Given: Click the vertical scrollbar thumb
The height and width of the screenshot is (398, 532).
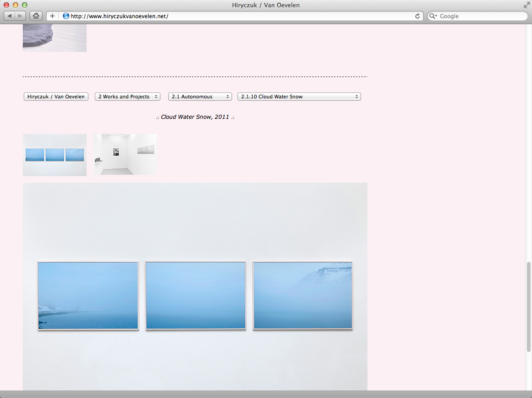Looking at the screenshot, I should [529, 306].
